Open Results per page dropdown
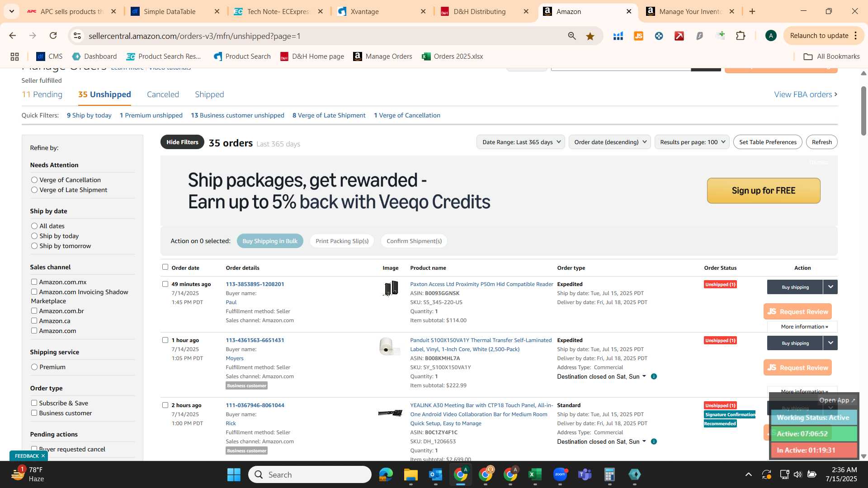This screenshot has width=868, height=488. point(692,142)
